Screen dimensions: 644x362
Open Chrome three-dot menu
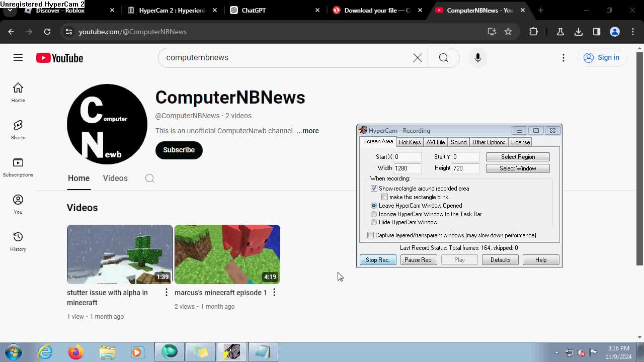633,32
